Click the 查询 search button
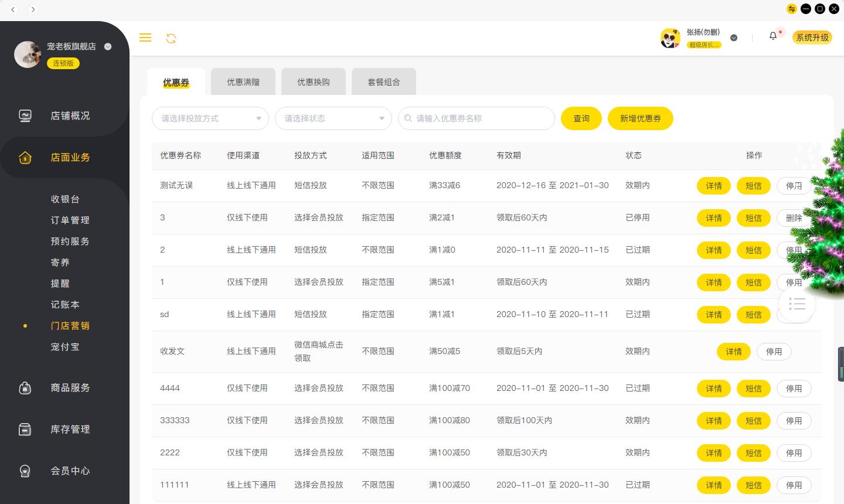The image size is (844, 504). [x=581, y=118]
